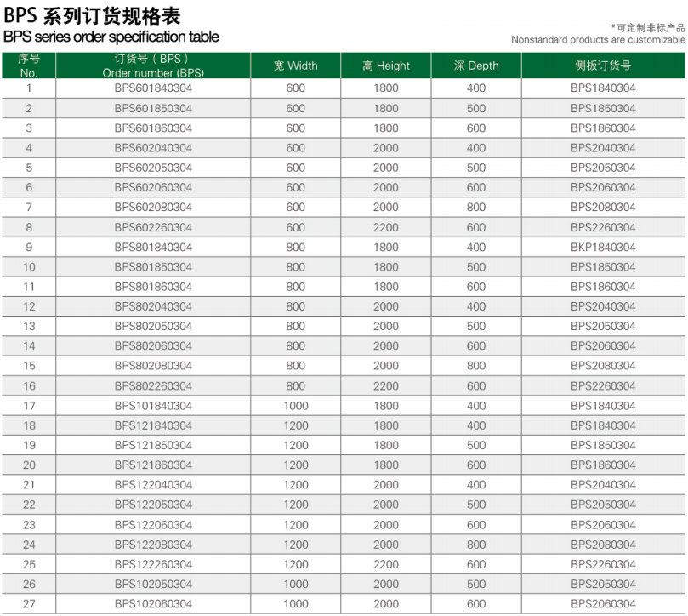This screenshot has width=688, height=616.
Task: Select order number BPS601850304
Action: [153, 108]
